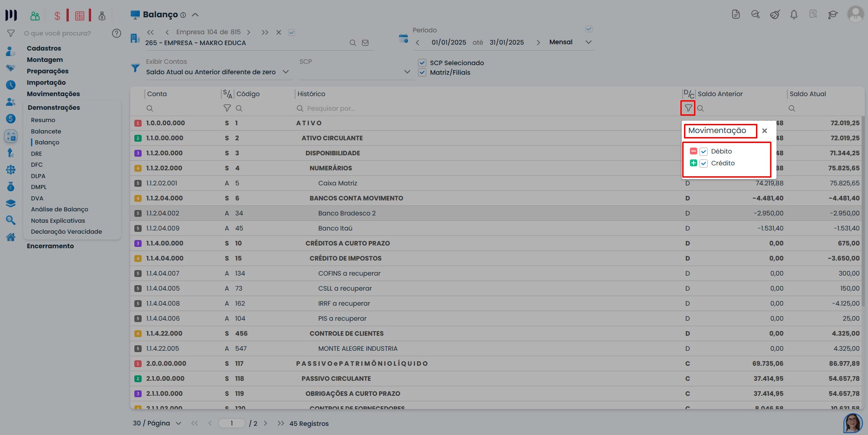The image size is (868, 435).
Task: Toggle SCP Selecionado checkbox
Action: [x=422, y=63]
